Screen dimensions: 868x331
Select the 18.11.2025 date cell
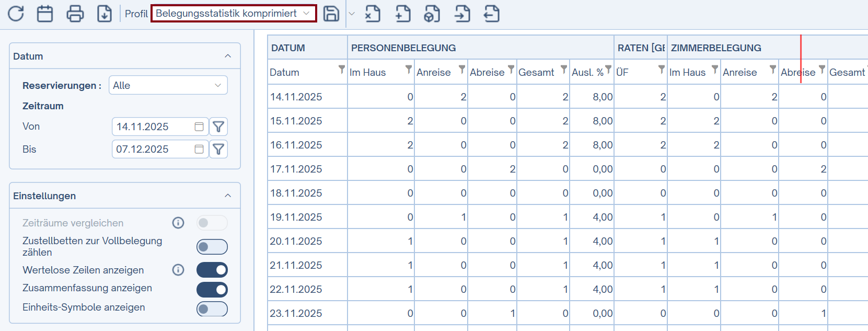(307, 193)
